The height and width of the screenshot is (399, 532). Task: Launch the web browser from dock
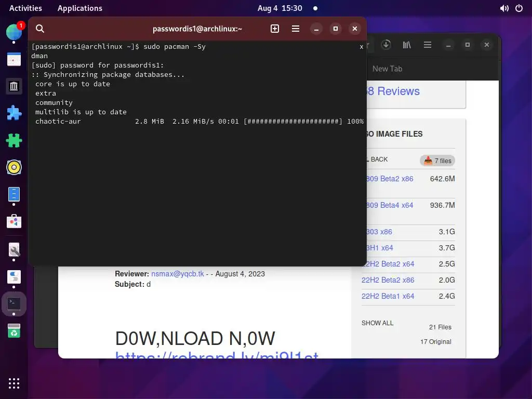(x=14, y=32)
